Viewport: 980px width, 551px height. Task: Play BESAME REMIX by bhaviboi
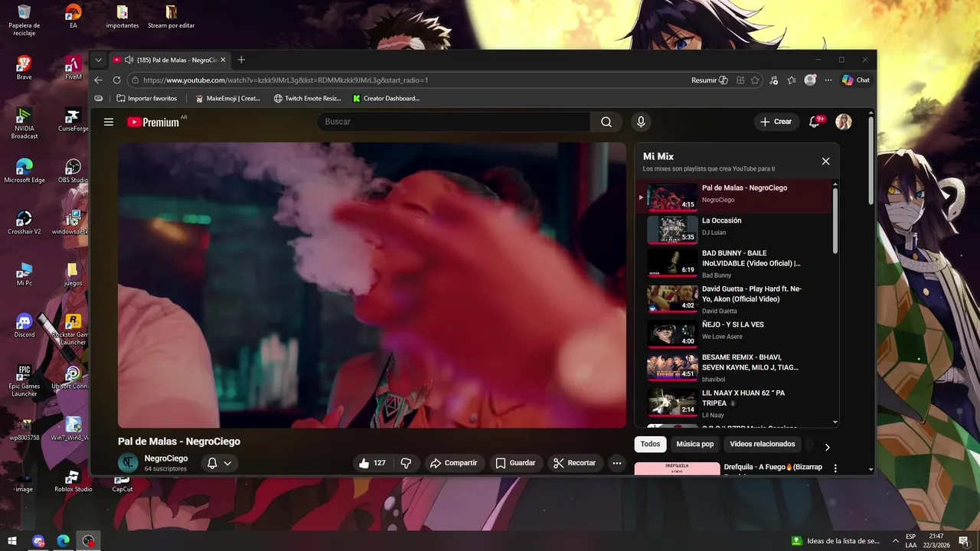pos(734,367)
